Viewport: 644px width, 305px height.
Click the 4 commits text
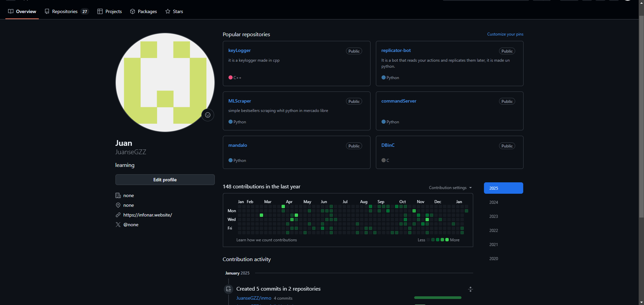pos(283,298)
